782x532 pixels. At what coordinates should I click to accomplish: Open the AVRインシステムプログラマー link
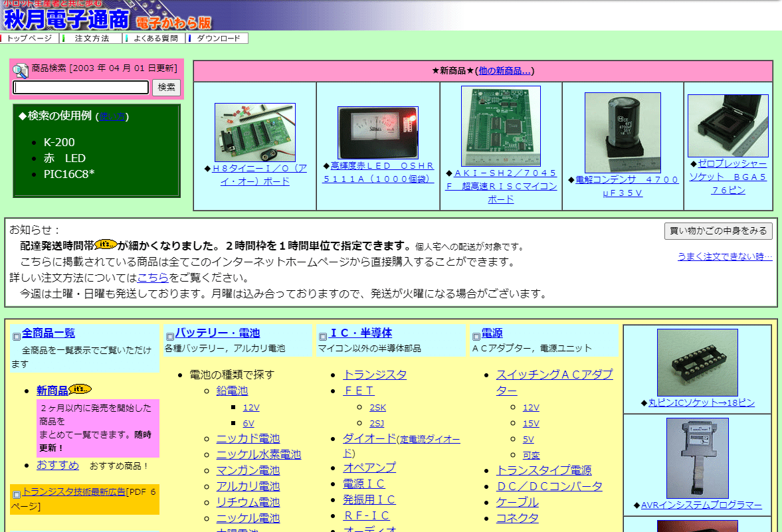pyautogui.click(x=701, y=505)
